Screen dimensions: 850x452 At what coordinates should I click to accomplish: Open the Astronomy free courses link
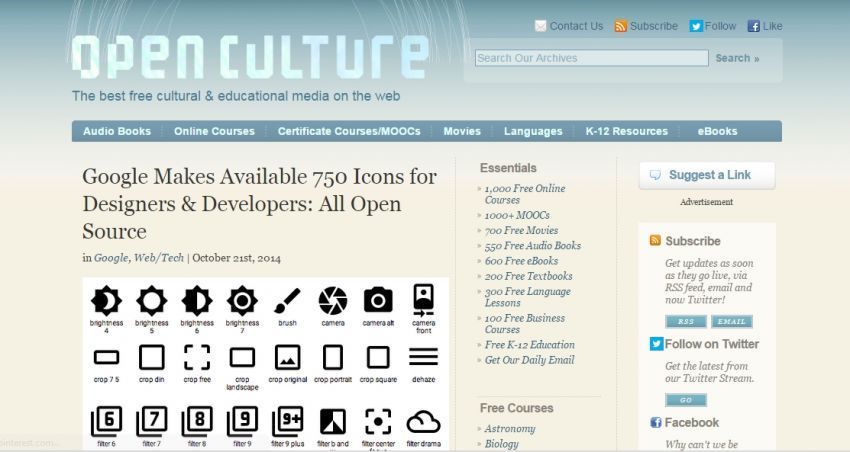click(510, 429)
